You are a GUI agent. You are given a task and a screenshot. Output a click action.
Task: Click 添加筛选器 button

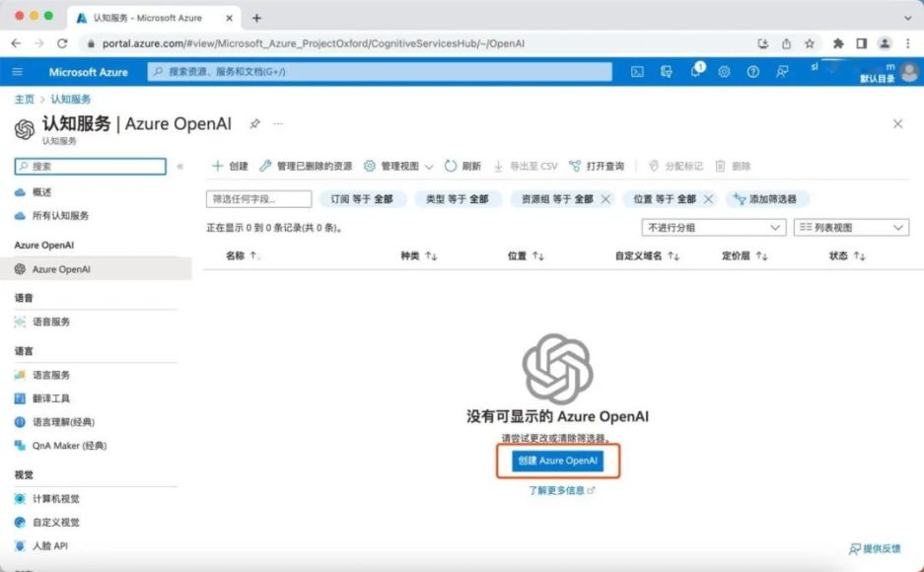pyautogui.click(x=765, y=199)
